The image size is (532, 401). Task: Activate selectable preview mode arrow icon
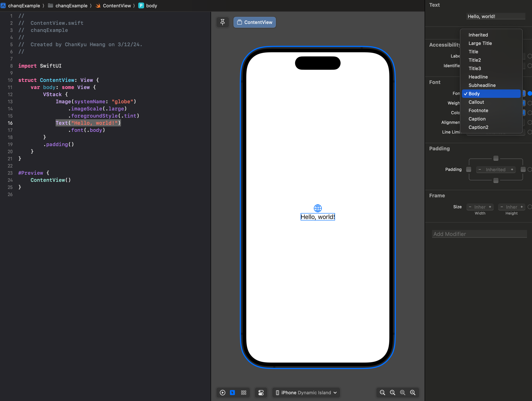pos(232,393)
